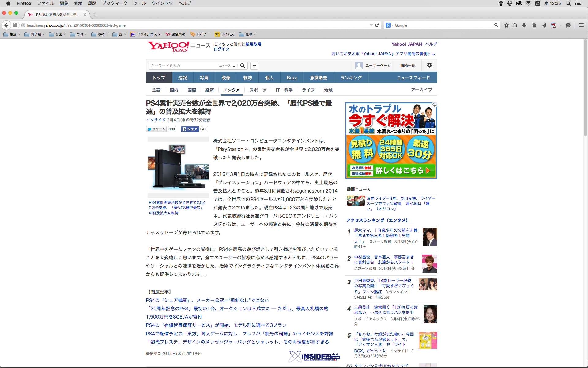Expand the 仕事 bookmarks folder
The height and width of the screenshot is (368, 588).
[x=247, y=34]
